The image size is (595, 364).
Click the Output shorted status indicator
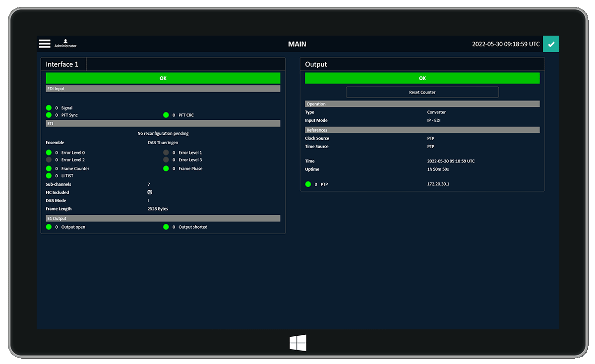click(x=166, y=227)
